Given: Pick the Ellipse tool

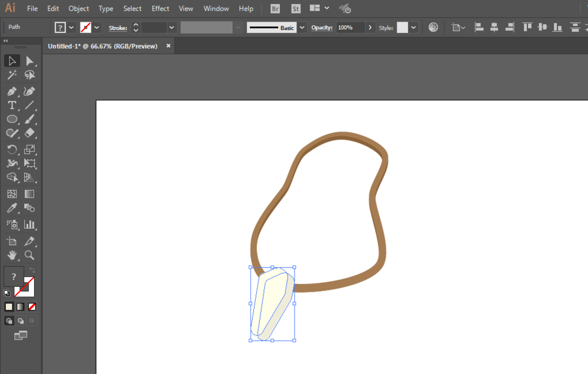Looking at the screenshot, I should 12,119.
